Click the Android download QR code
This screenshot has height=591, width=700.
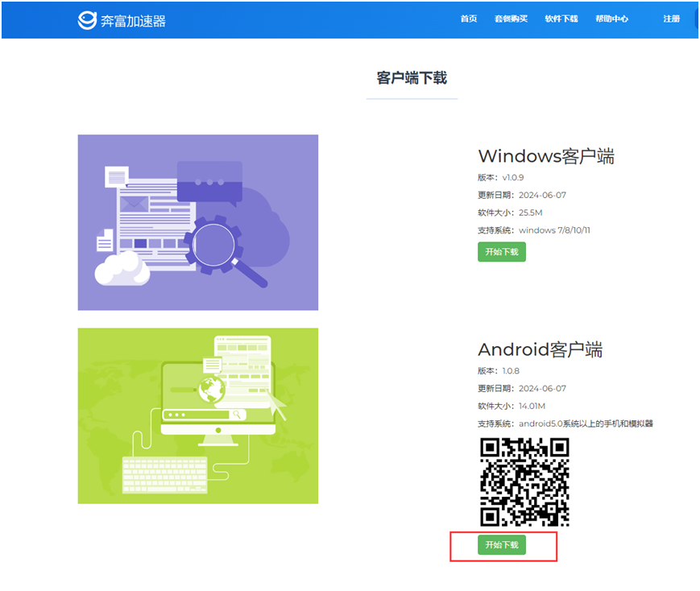[524, 481]
